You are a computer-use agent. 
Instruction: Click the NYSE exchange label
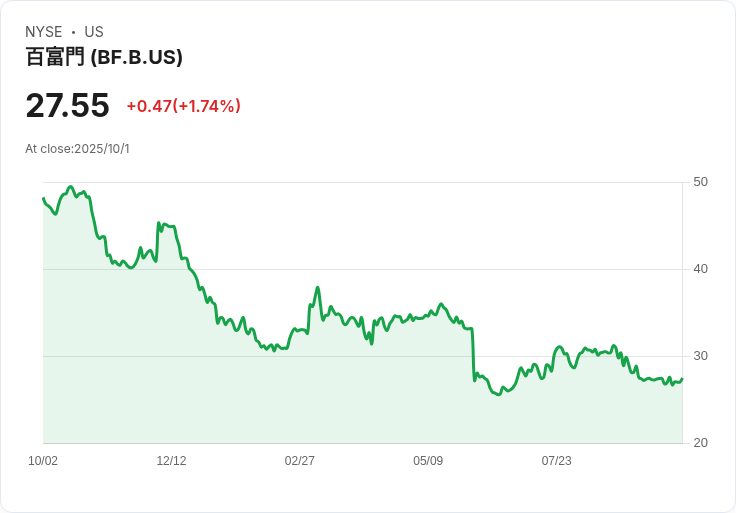point(44,32)
